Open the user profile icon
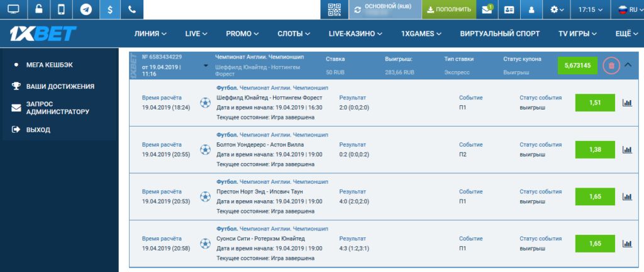This screenshot has height=272, width=644. pyautogui.click(x=531, y=9)
